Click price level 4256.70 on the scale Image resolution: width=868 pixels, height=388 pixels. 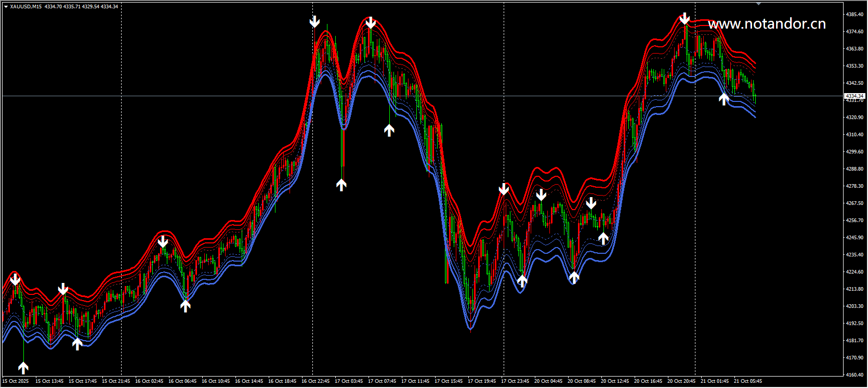click(854, 221)
